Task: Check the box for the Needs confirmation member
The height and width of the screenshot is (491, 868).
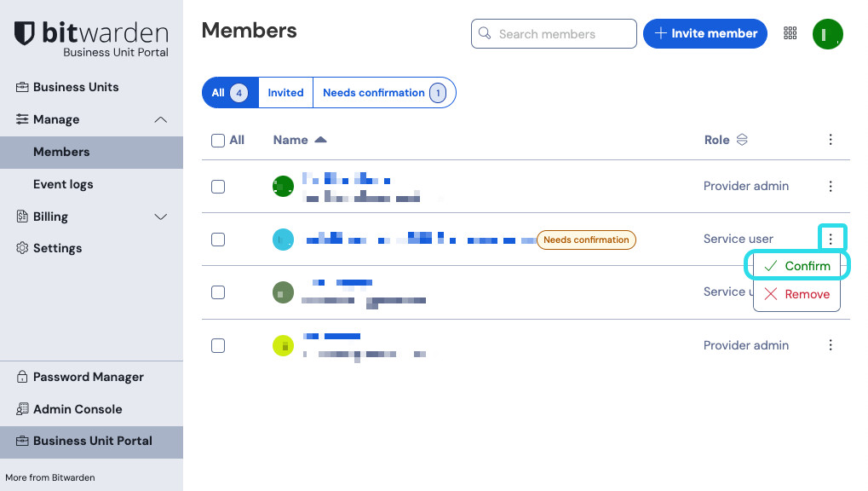Action: click(x=218, y=240)
